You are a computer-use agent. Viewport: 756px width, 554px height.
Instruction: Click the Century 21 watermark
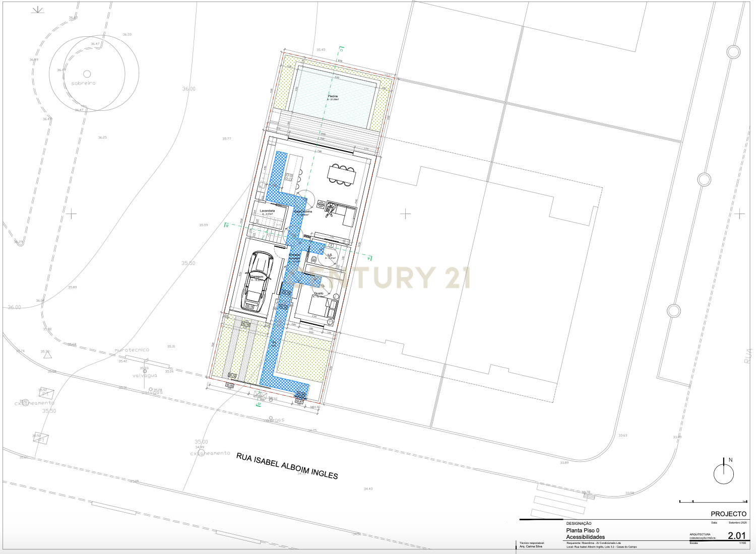[x=383, y=278]
